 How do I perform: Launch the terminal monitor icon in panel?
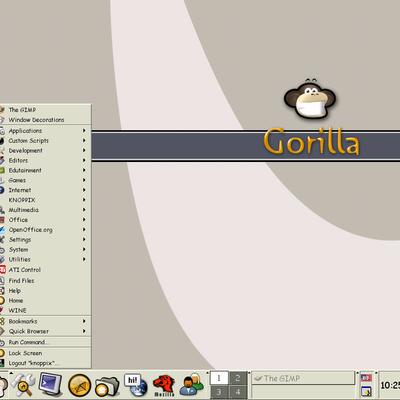click(x=50, y=385)
